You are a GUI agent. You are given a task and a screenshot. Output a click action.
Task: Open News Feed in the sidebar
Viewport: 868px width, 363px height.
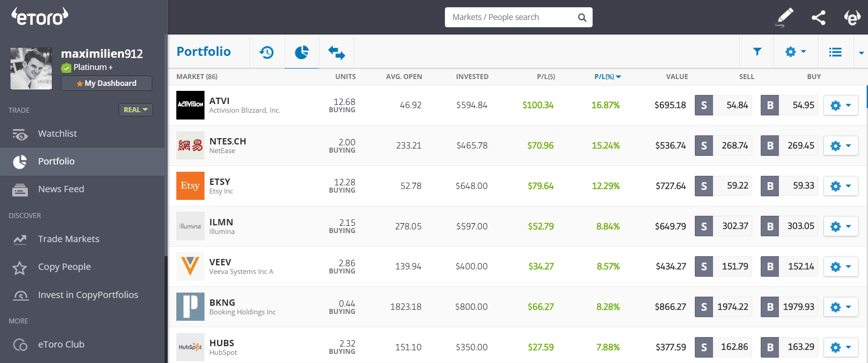(x=82, y=189)
